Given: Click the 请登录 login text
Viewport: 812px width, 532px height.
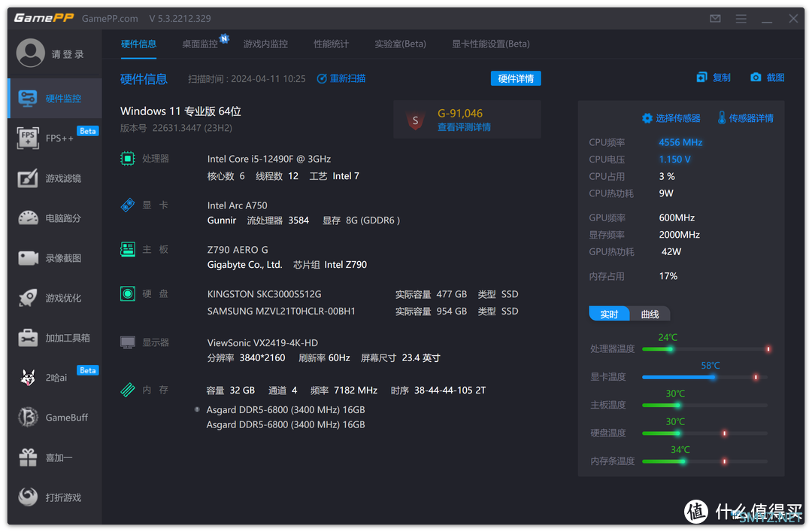Looking at the screenshot, I should pyautogui.click(x=68, y=54).
